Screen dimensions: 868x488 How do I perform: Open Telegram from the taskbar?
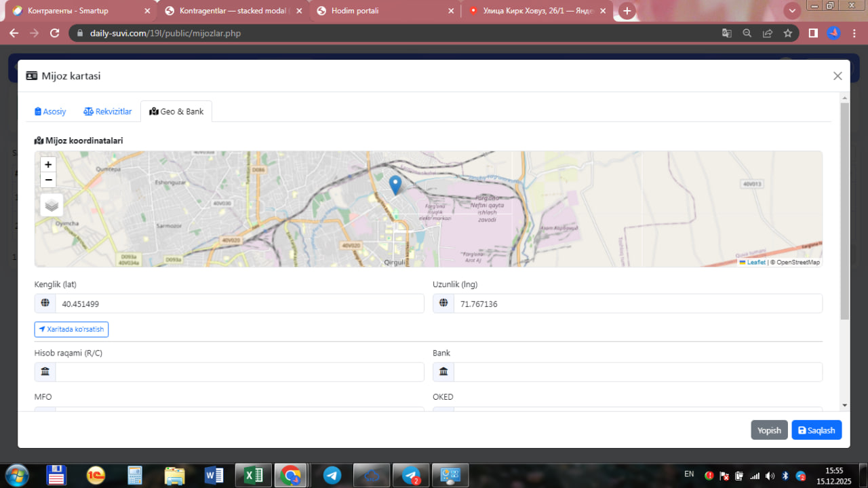[x=332, y=476]
